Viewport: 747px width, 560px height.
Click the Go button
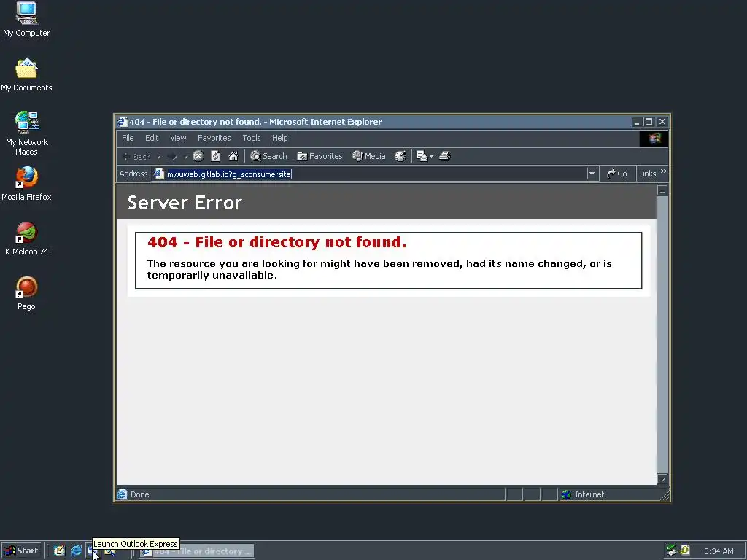click(x=617, y=174)
